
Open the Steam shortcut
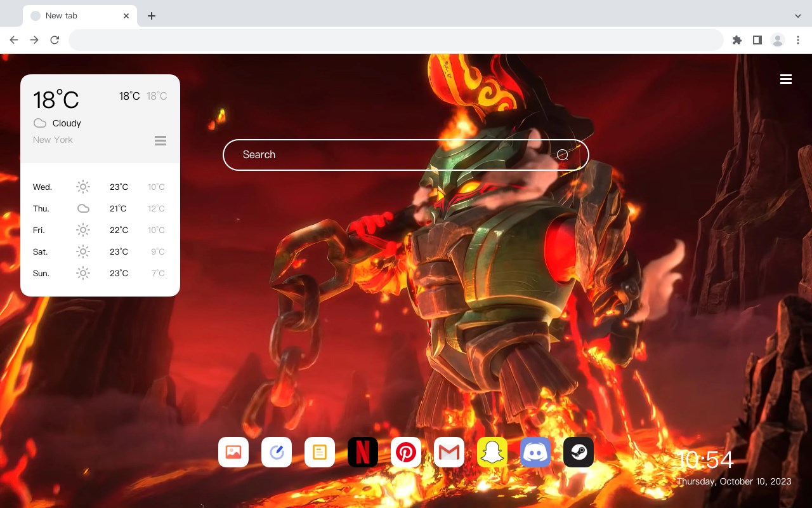pyautogui.click(x=579, y=452)
